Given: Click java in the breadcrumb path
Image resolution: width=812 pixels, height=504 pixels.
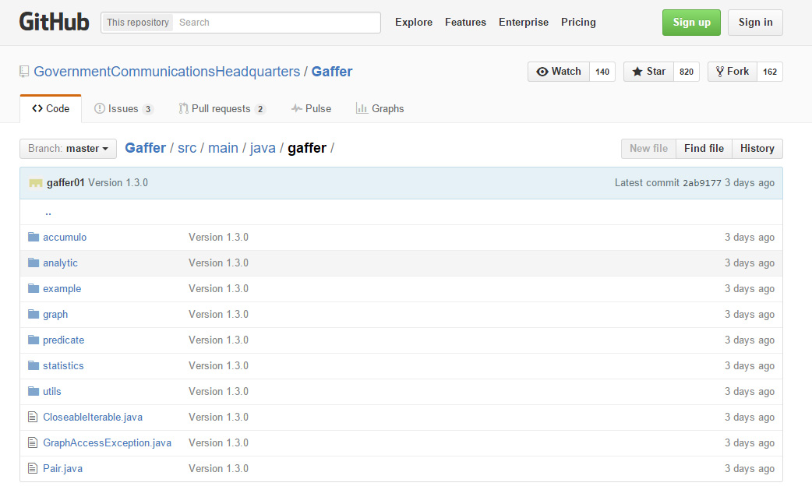Looking at the screenshot, I should coord(263,148).
